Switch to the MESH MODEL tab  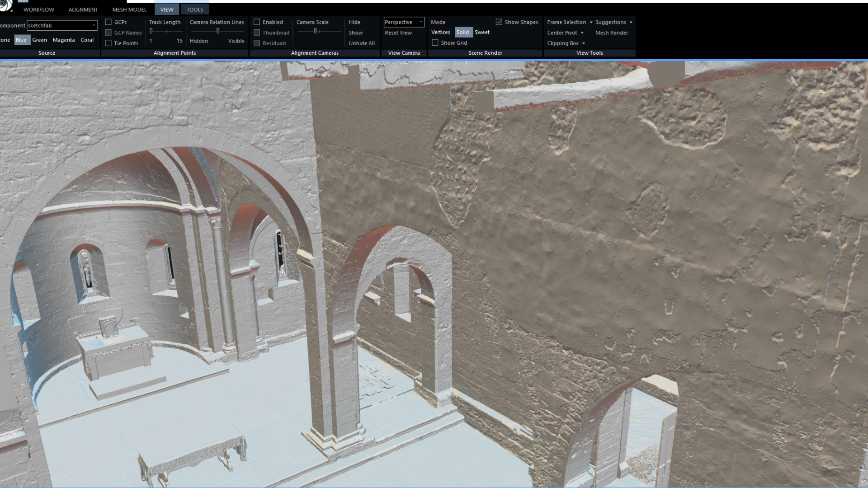[129, 9]
